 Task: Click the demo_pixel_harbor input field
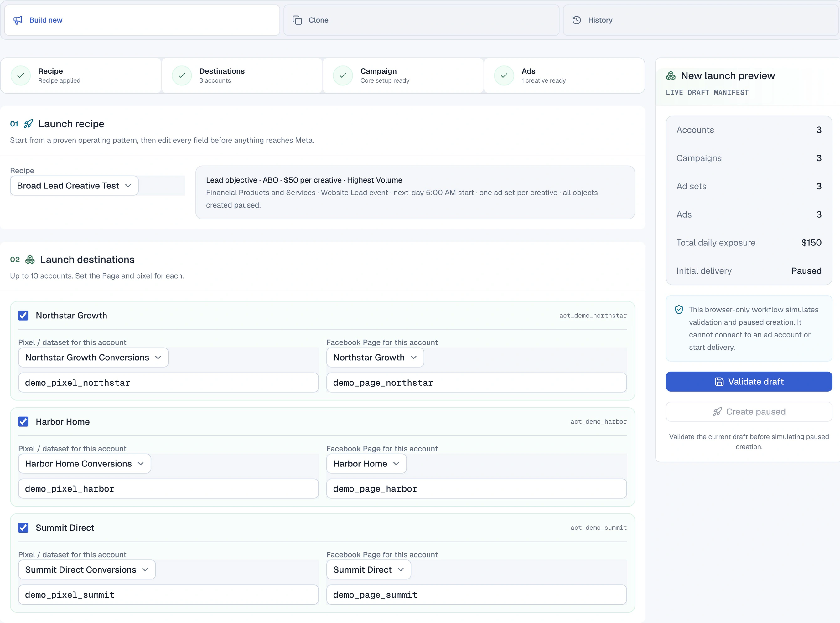168,489
